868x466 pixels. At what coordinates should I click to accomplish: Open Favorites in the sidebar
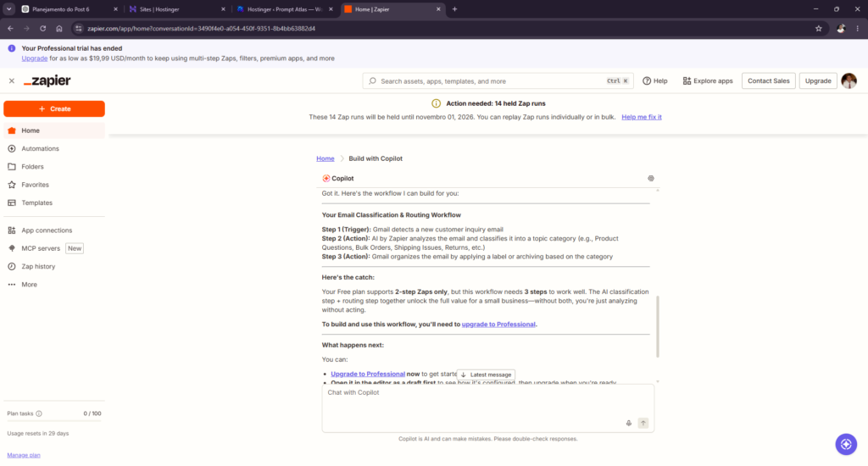(54, 185)
